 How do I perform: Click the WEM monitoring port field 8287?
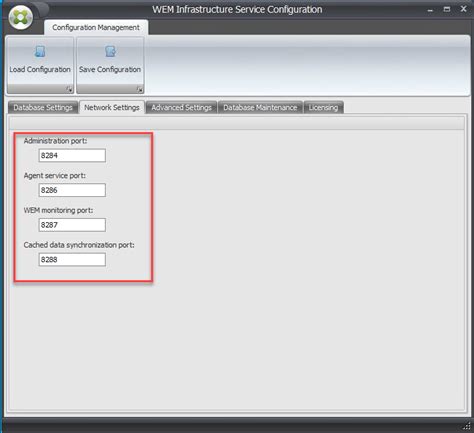[72, 225]
